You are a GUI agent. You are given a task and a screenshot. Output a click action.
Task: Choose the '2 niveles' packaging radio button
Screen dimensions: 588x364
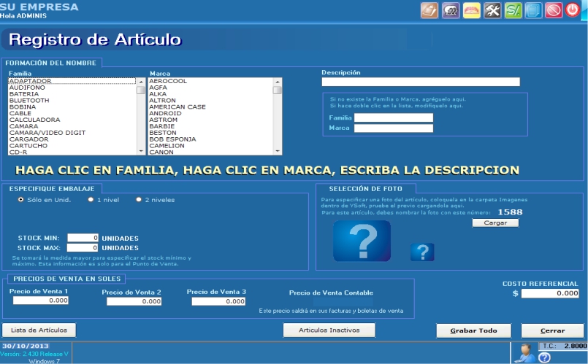tap(139, 199)
